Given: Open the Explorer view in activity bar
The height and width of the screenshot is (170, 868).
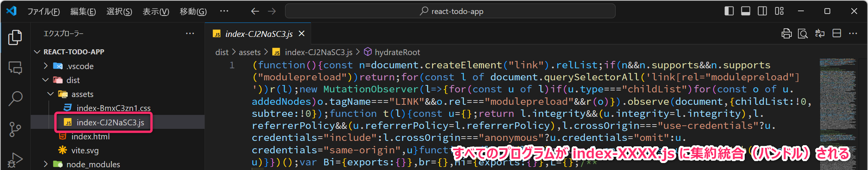Looking at the screenshot, I should (x=15, y=38).
